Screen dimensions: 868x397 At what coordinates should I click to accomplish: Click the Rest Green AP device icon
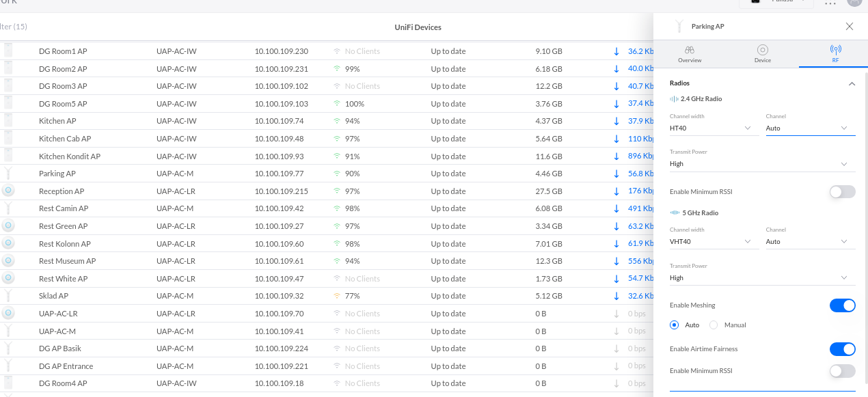tap(8, 226)
